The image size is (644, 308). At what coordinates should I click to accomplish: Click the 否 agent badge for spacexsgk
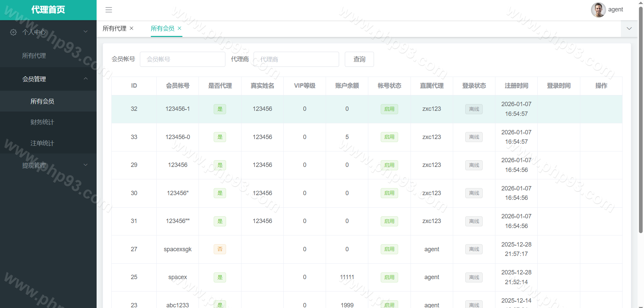point(220,249)
